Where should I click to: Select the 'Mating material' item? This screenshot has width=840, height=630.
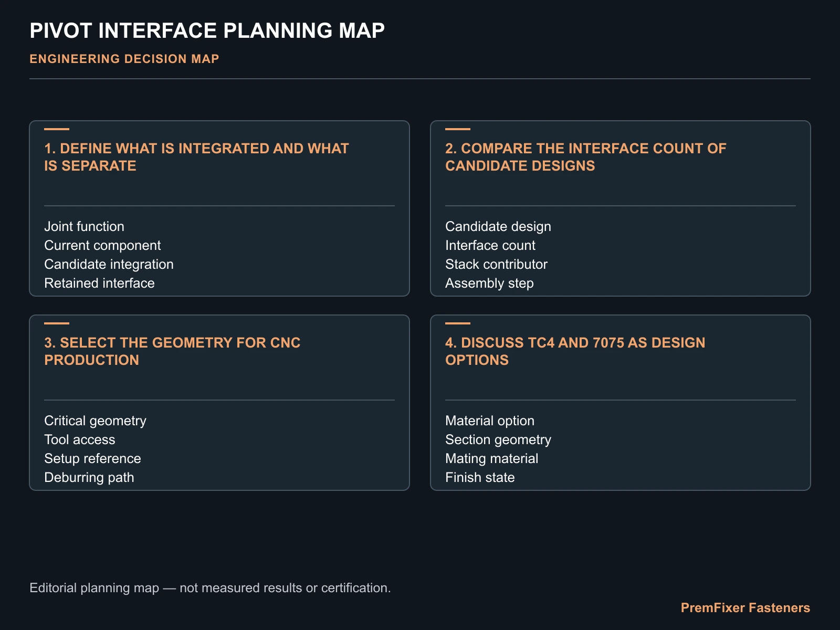491,458
